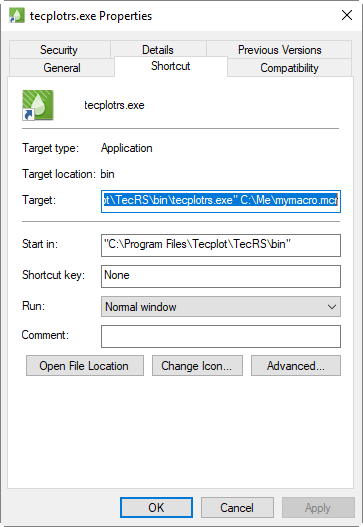Click the tecplotrs shortcut icon in header
Screen dimensions: 363x527
(x=38, y=105)
